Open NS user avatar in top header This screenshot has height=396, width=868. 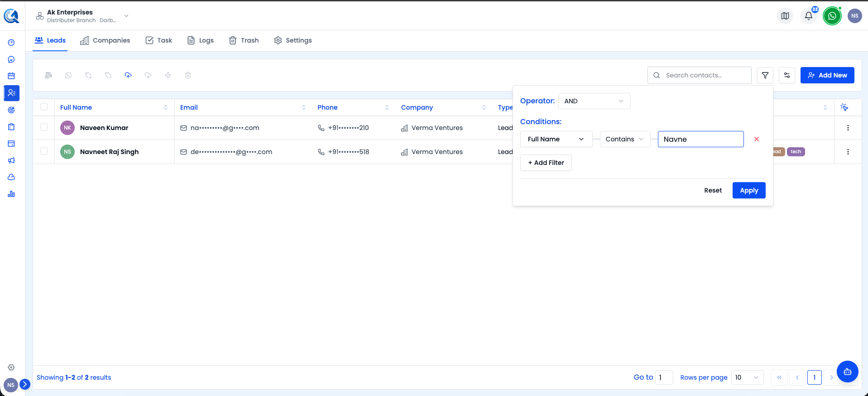click(x=854, y=16)
